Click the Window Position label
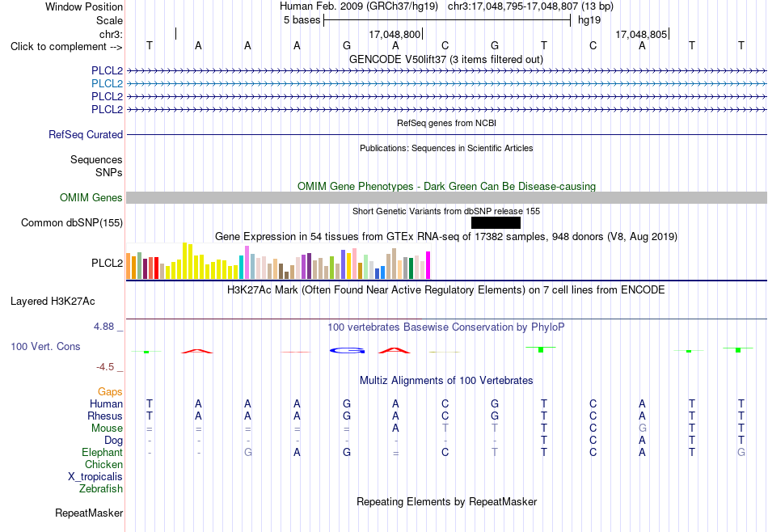768x532 pixels. pyautogui.click(x=84, y=6)
